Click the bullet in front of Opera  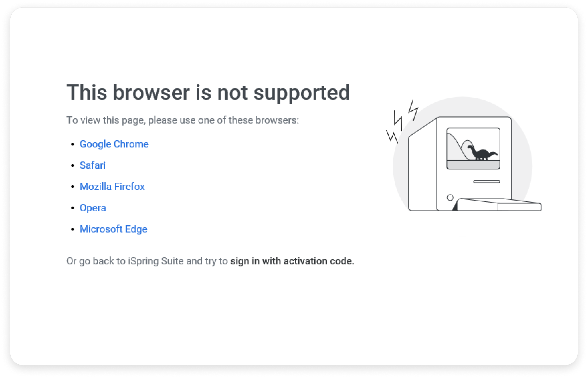73,208
